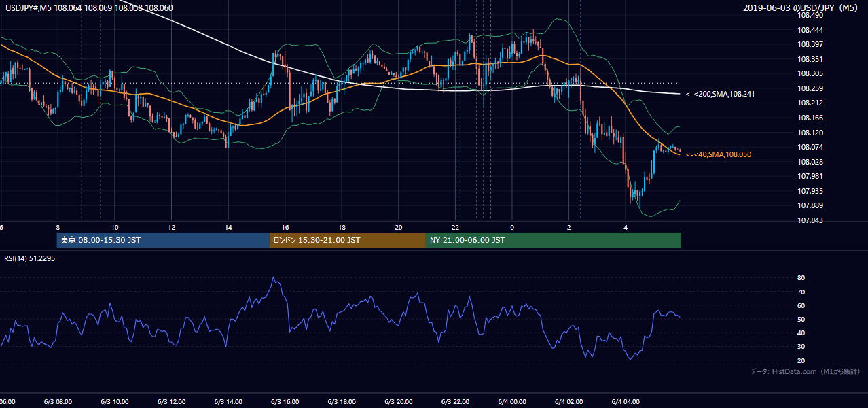Click hour label 20 under the price chart
This screenshot has height=408, width=868.
pyautogui.click(x=399, y=228)
